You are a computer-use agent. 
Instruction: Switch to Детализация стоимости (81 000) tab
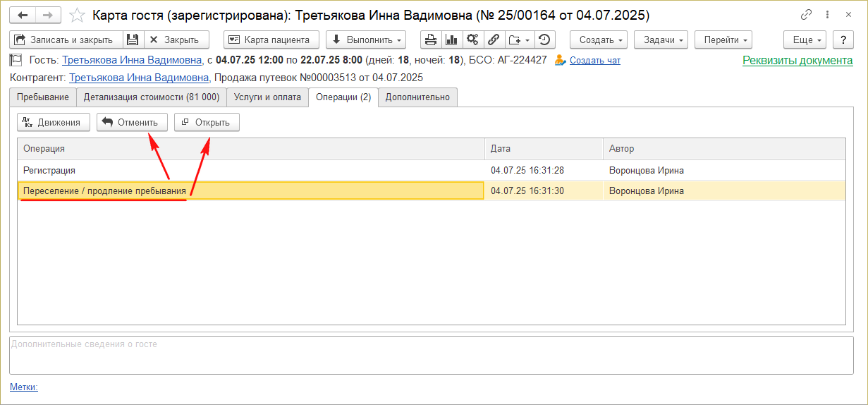coord(152,97)
